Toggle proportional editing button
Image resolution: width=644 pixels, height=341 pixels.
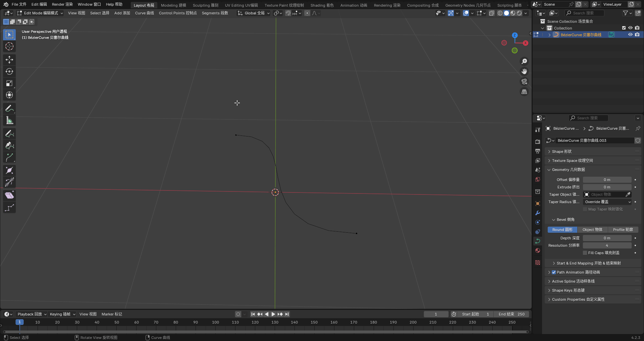click(307, 13)
